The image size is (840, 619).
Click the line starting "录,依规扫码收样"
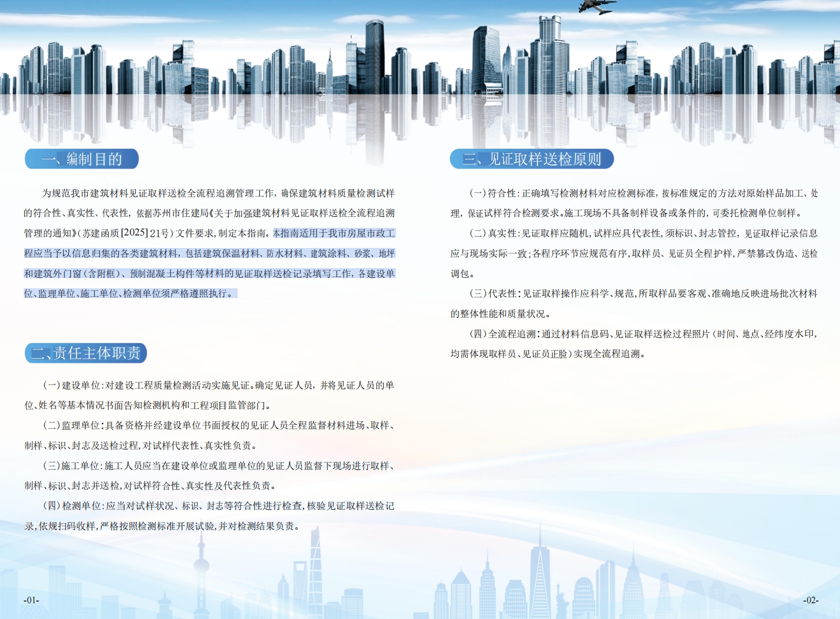tap(162, 526)
